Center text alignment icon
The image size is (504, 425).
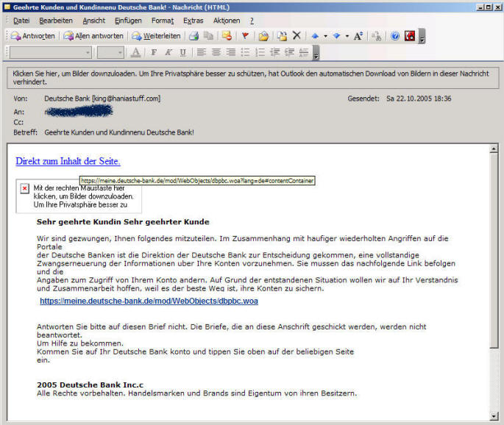[x=216, y=52]
